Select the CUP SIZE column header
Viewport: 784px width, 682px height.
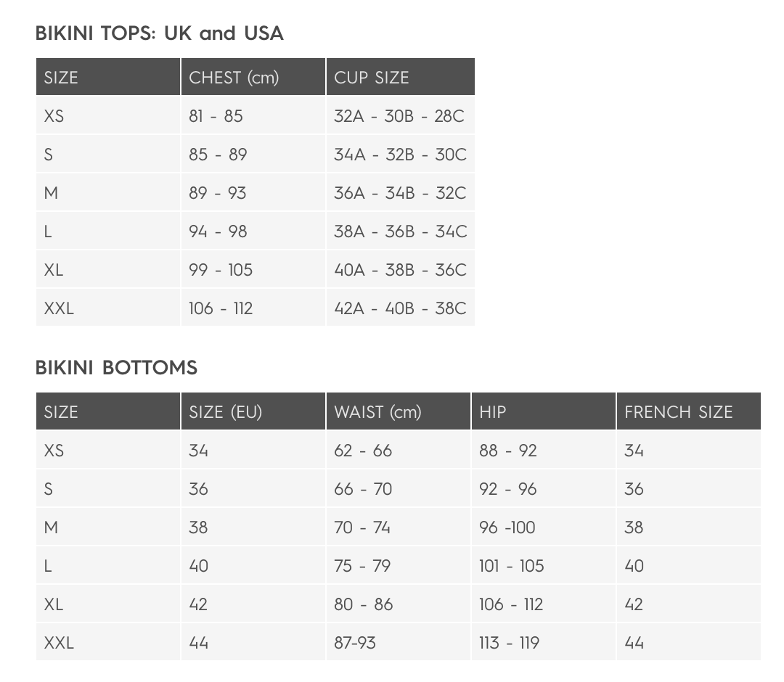pyautogui.click(x=372, y=78)
